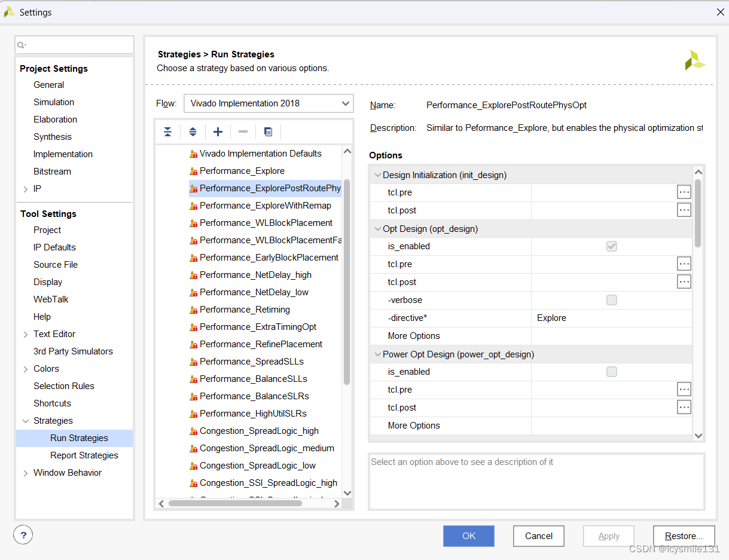Select the Performance_ExtraTimingOpt strategy

tap(258, 327)
